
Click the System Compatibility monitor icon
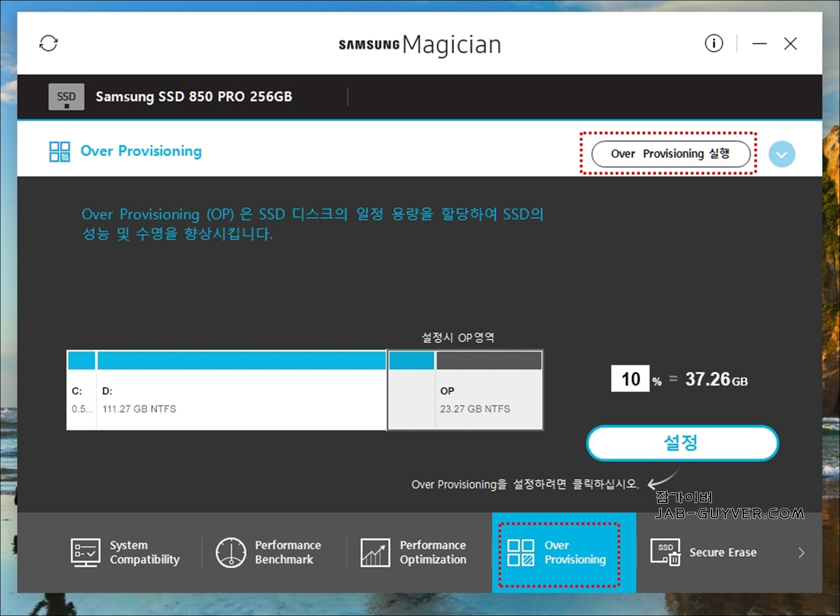coord(85,553)
